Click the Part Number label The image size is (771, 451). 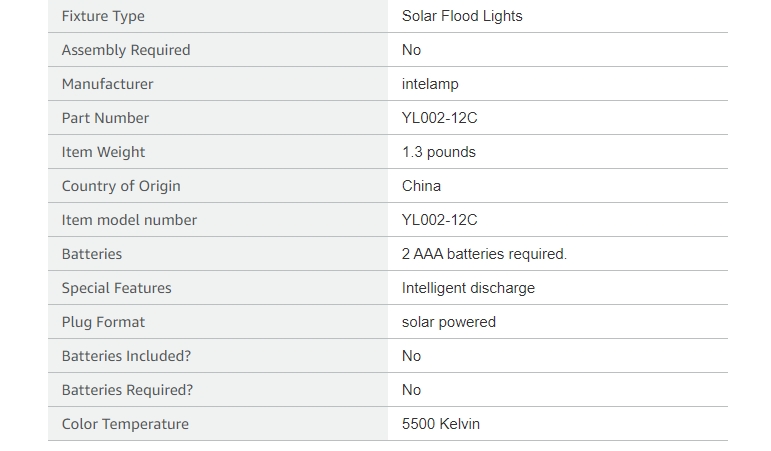pos(105,118)
